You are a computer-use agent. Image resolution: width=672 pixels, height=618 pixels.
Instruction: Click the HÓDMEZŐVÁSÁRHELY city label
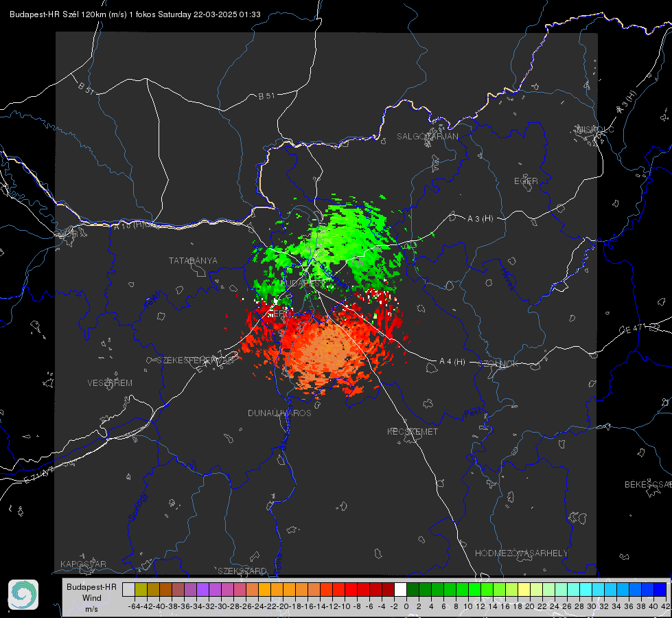tap(521, 553)
